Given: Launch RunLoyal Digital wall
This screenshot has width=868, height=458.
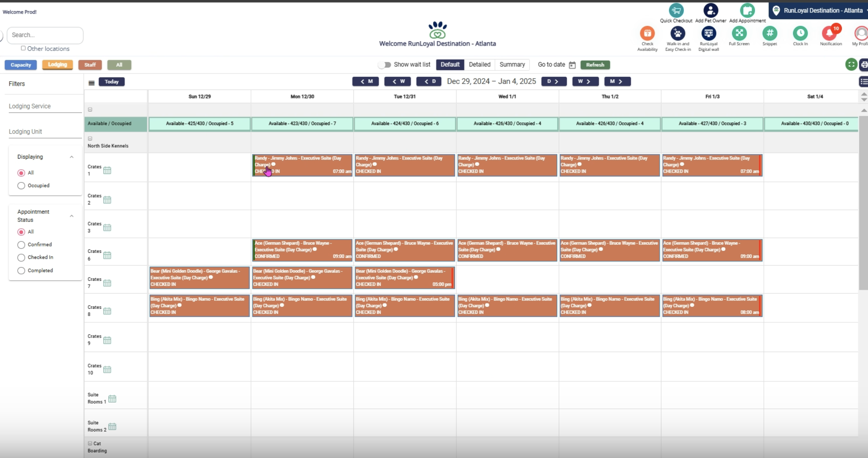Looking at the screenshot, I should [x=708, y=33].
